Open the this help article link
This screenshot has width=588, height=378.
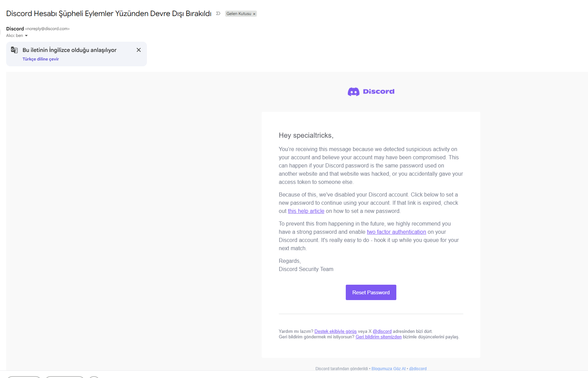click(306, 211)
